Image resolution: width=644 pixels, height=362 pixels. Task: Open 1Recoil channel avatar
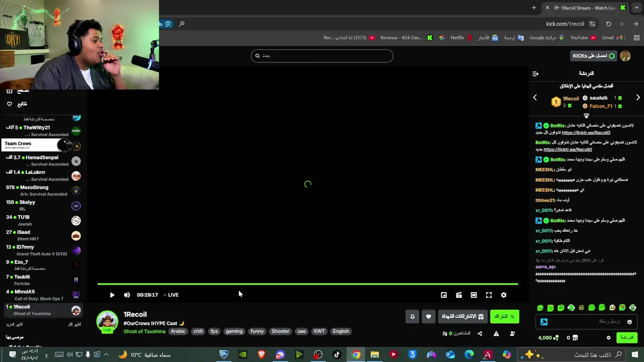click(107, 322)
